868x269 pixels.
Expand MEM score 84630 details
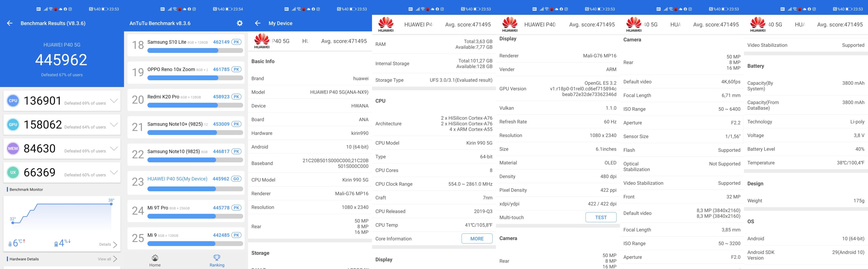(x=114, y=148)
